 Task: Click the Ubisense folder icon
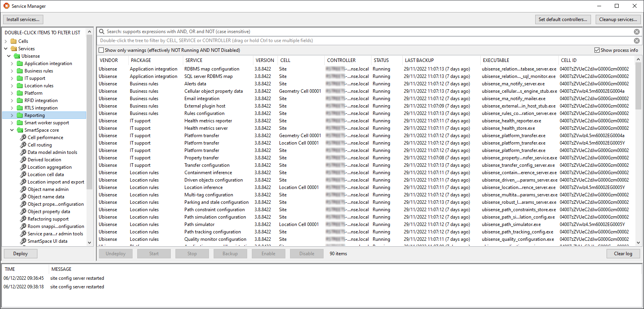(x=17, y=56)
